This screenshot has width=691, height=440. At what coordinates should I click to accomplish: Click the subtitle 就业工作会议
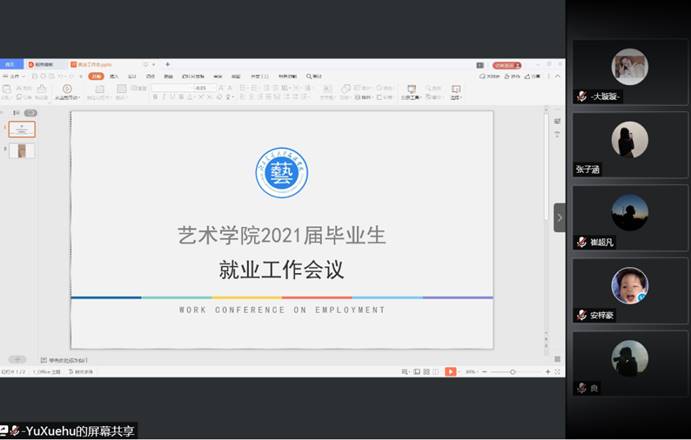click(x=282, y=269)
